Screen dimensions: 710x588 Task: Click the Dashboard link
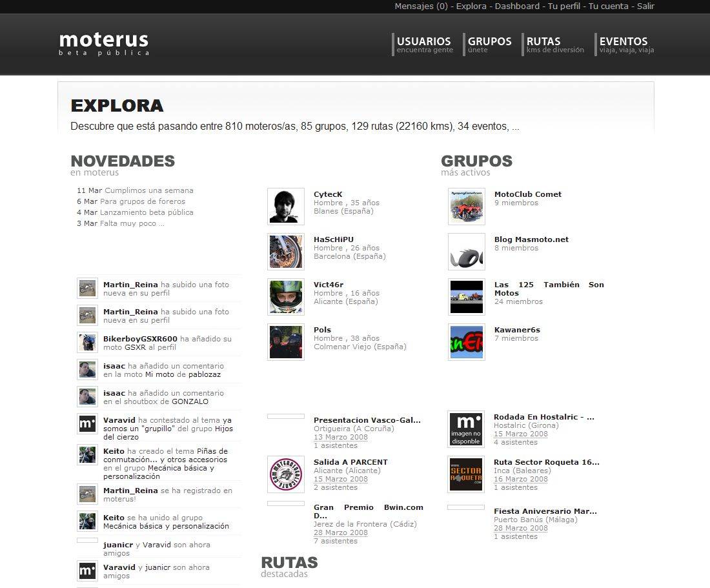[x=517, y=6]
